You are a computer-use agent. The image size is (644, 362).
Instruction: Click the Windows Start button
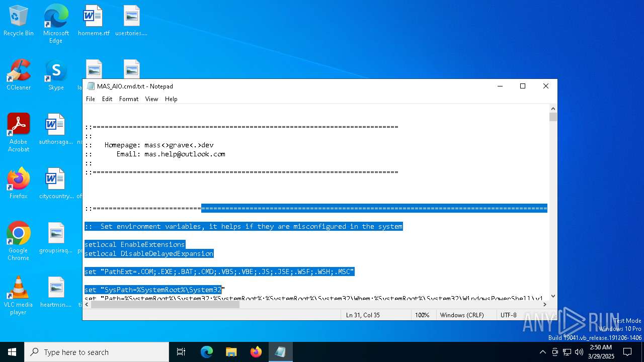pos(12,352)
